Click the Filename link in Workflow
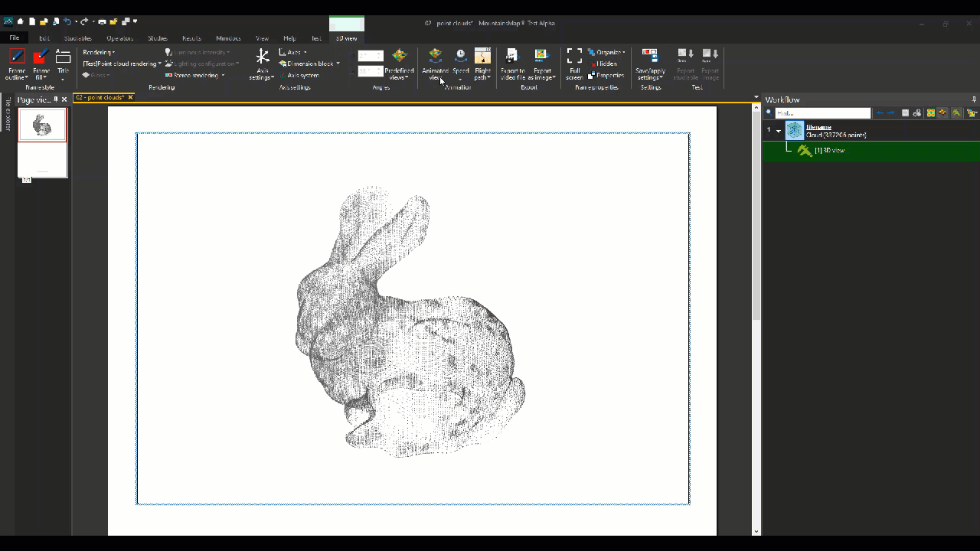 [818, 127]
